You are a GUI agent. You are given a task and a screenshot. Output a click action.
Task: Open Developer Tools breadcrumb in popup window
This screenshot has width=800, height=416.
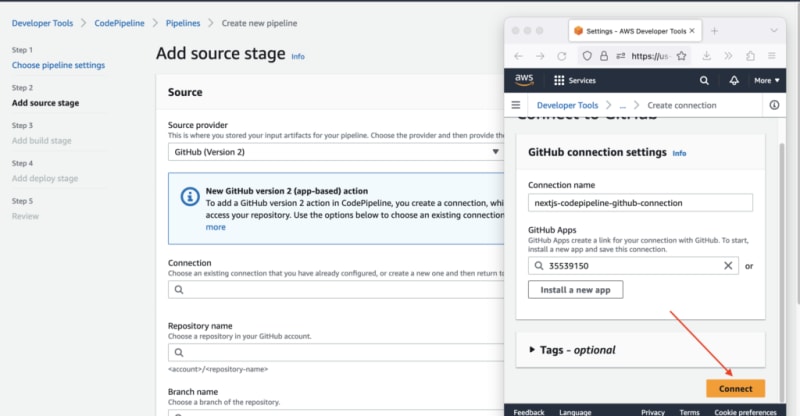point(567,105)
